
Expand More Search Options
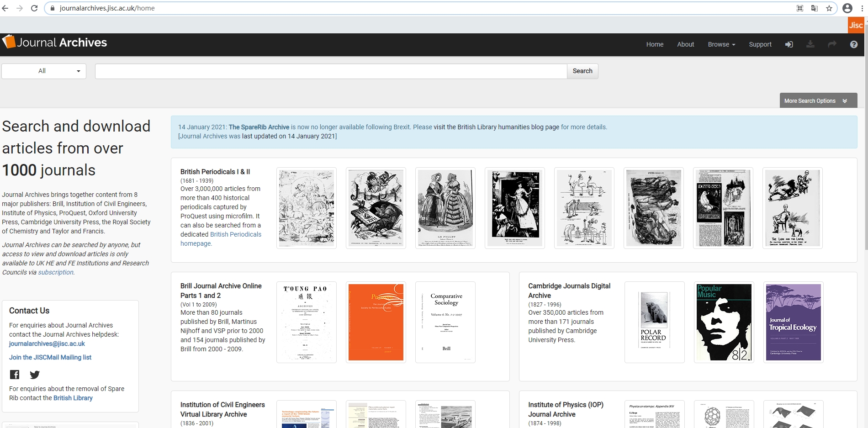tap(818, 100)
